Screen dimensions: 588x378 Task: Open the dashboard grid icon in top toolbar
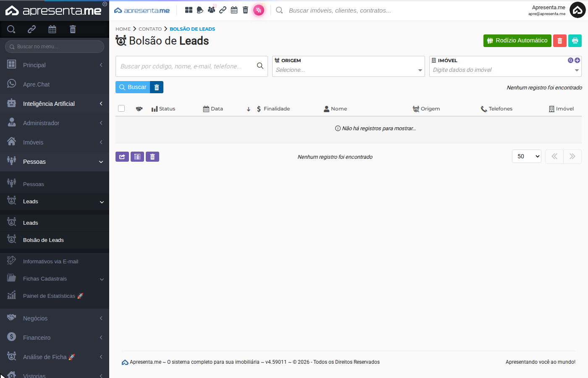(x=189, y=10)
